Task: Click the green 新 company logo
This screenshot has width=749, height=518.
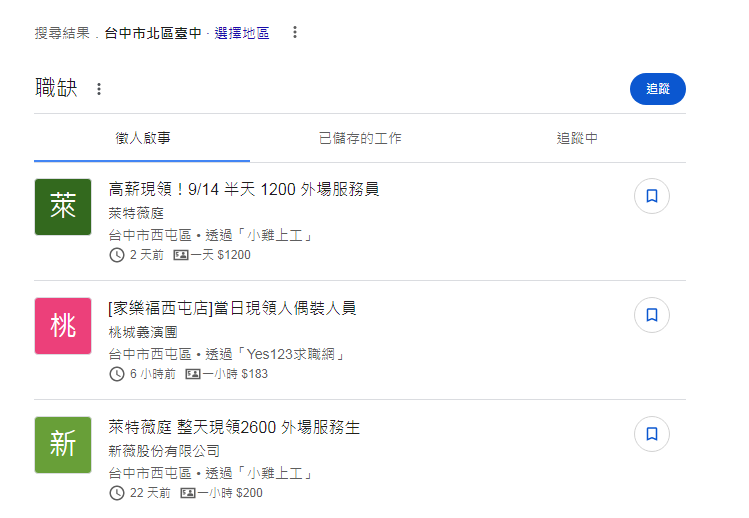Action: click(x=63, y=445)
